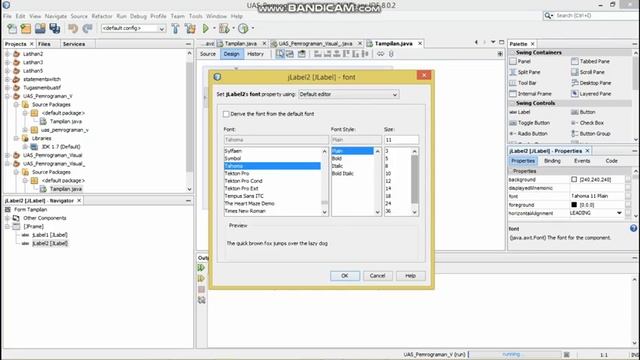Image resolution: width=640 pixels, height=360 pixels.
Task: Click the search magnifier icon at top right
Action: pos(548,16)
